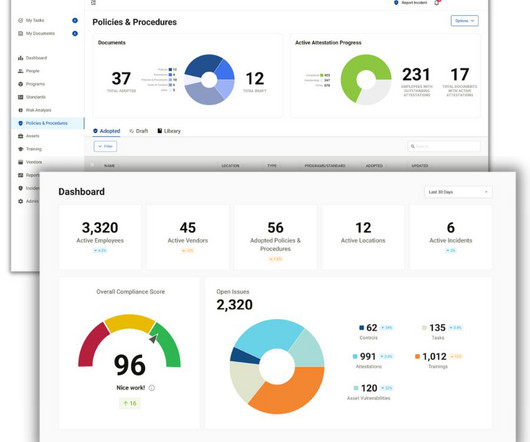Click the 12 Total Draft figure
Viewport: 530px width, 442px height.
tap(255, 78)
